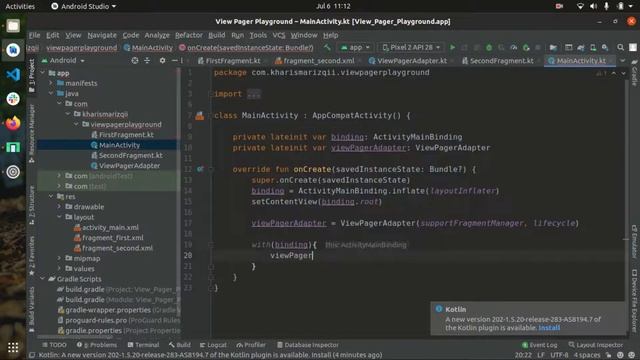This screenshot has height=360, width=640.
Task: Show Applications grid in the dock
Action: [x=13, y=347]
